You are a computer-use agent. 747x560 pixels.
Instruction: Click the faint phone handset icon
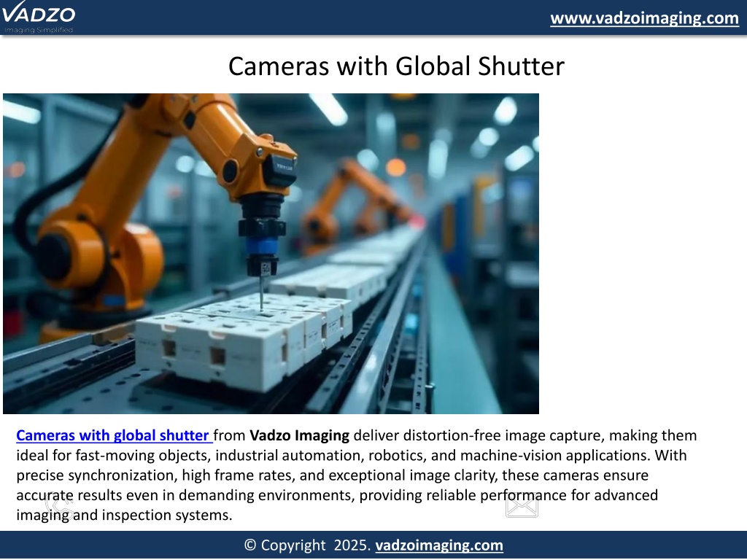(58, 505)
